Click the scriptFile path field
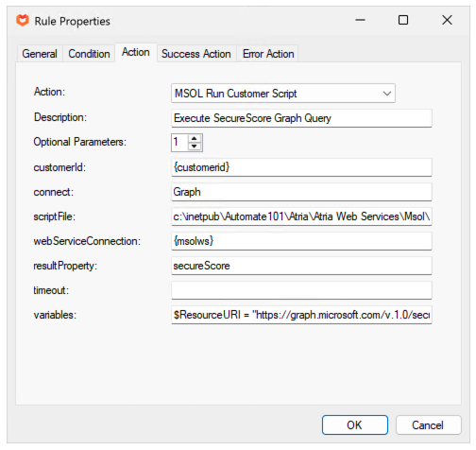 tap(301, 216)
